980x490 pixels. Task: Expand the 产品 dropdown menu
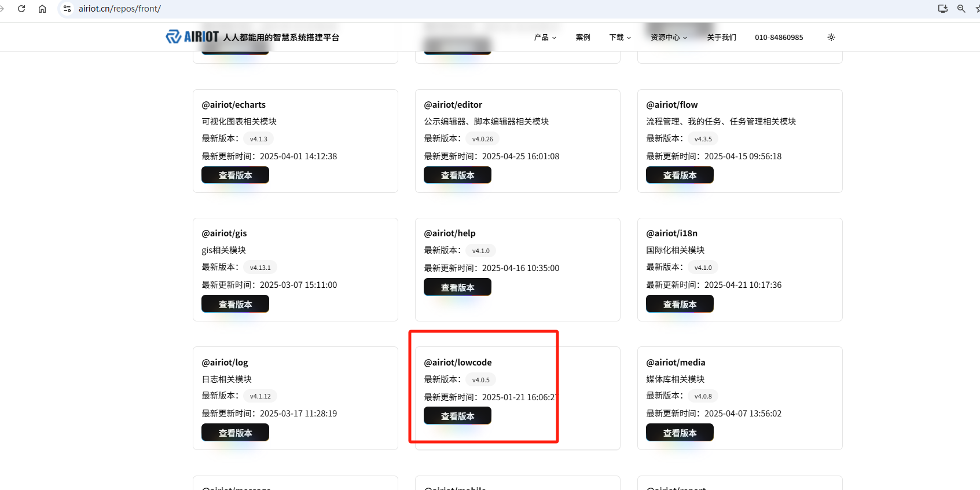pos(545,37)
